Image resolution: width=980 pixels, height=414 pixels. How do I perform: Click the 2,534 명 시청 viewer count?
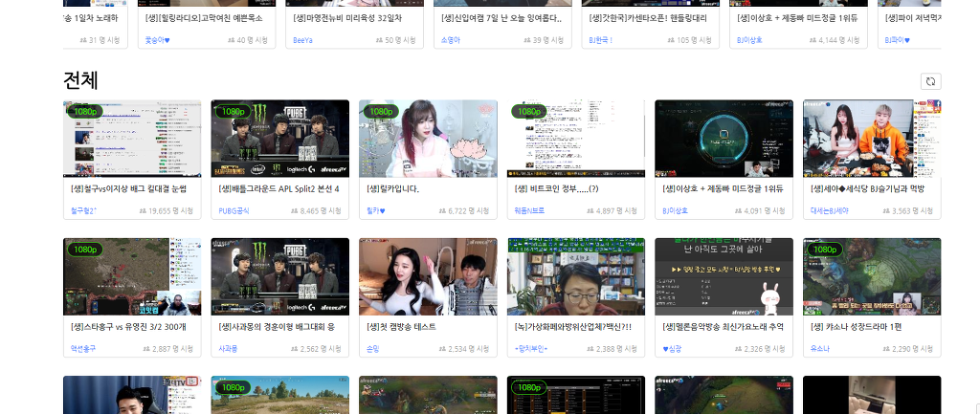[x=464, y=349]
